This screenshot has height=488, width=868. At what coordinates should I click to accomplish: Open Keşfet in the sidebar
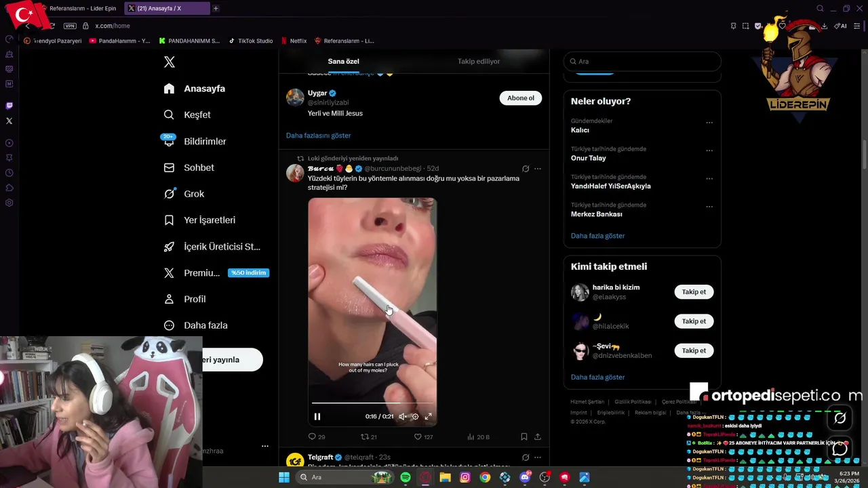187,115
